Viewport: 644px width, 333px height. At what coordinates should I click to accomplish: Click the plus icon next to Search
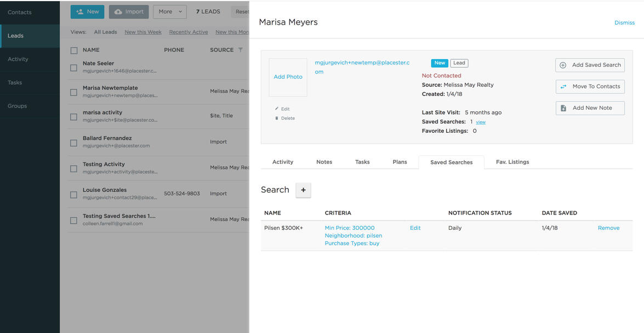tap(303, 190)
